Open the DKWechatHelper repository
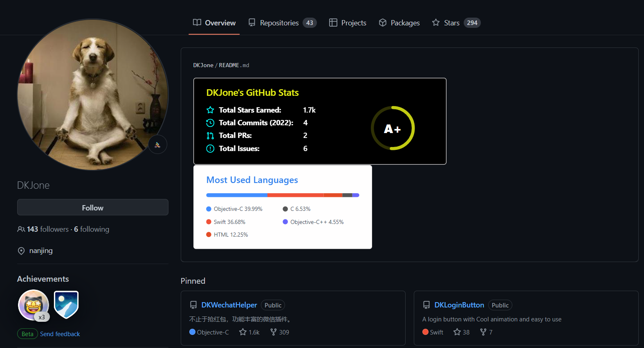 (229, 305)
